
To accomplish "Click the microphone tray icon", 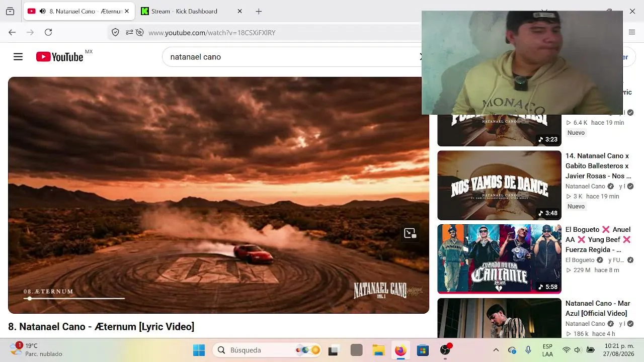I will click(x=528, y=350).
